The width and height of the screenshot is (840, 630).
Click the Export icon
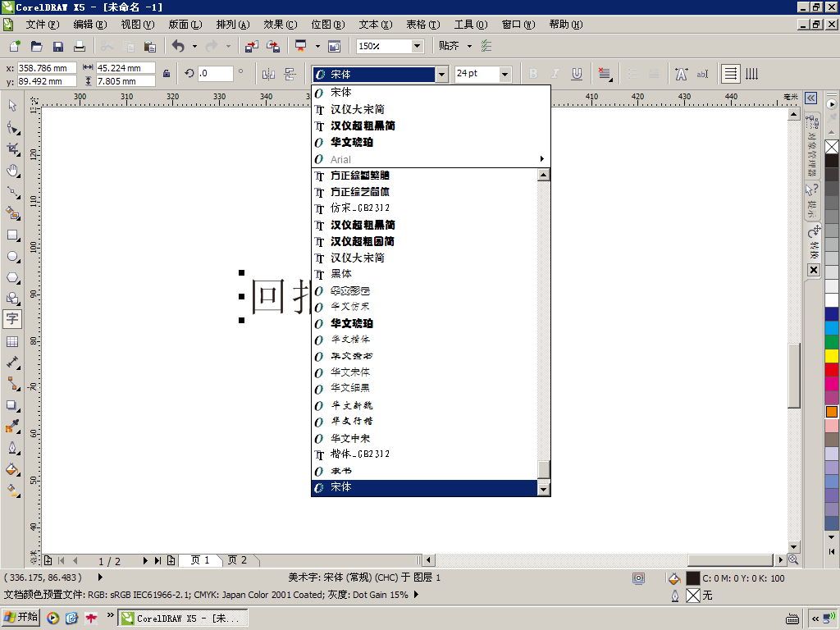click(273, 46)
